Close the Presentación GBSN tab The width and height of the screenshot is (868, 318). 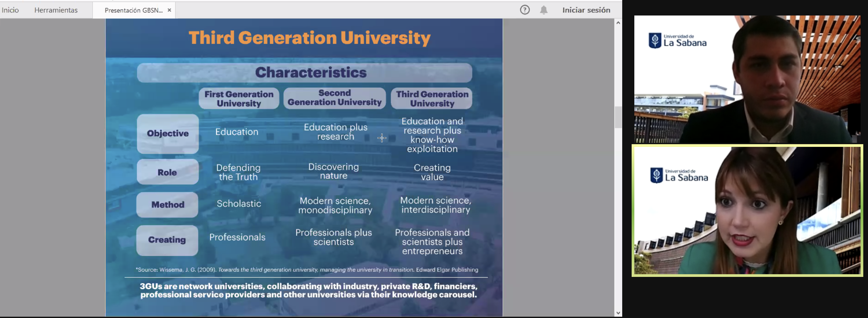tap(169, 10)
